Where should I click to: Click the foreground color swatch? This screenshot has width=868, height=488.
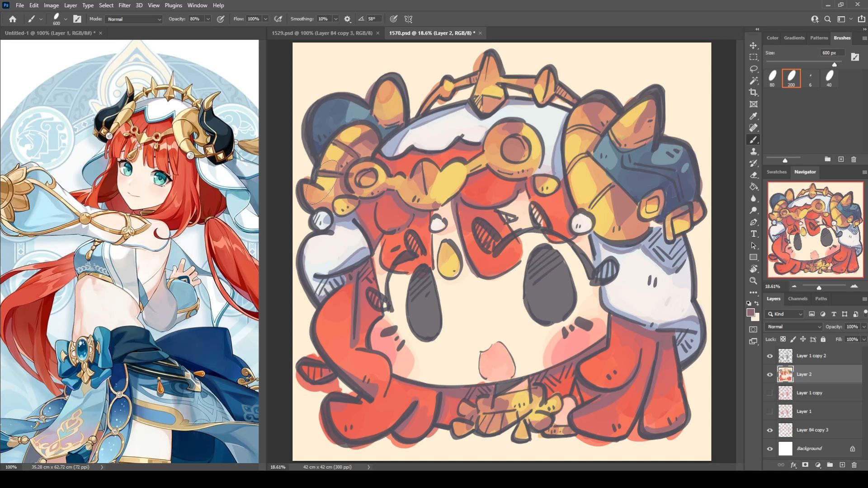point(750,313)
